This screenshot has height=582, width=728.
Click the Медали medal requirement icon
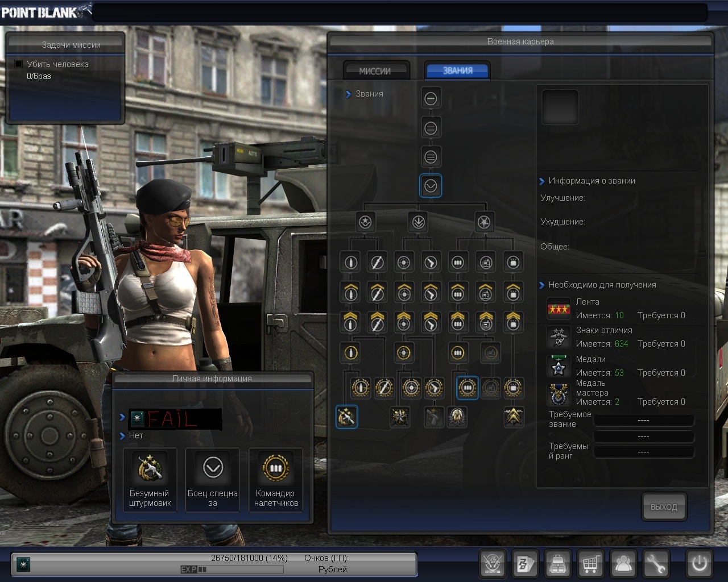559,366
